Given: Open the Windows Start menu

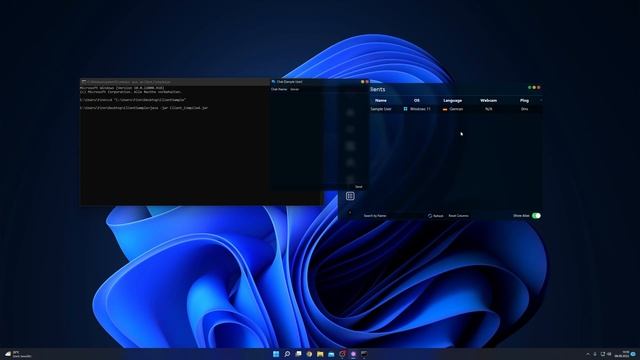Looking at the screenshot, I should [276, 354].
